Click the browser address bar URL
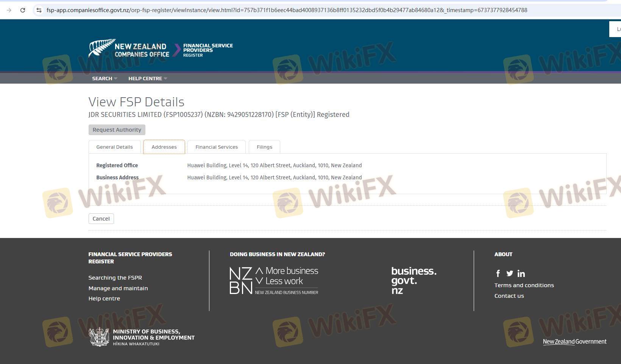 [287, 10]
